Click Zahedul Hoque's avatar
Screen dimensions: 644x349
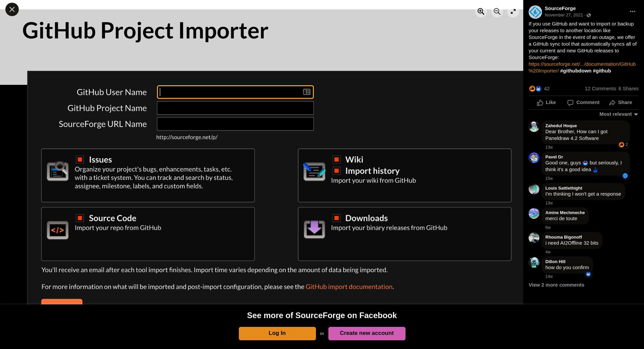(534, 127)
